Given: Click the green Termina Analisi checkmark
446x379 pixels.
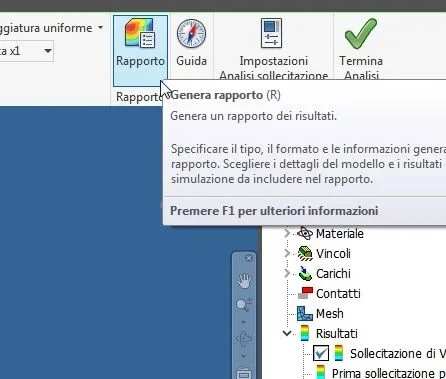Looking at the screenshot, I should (361, 33).
